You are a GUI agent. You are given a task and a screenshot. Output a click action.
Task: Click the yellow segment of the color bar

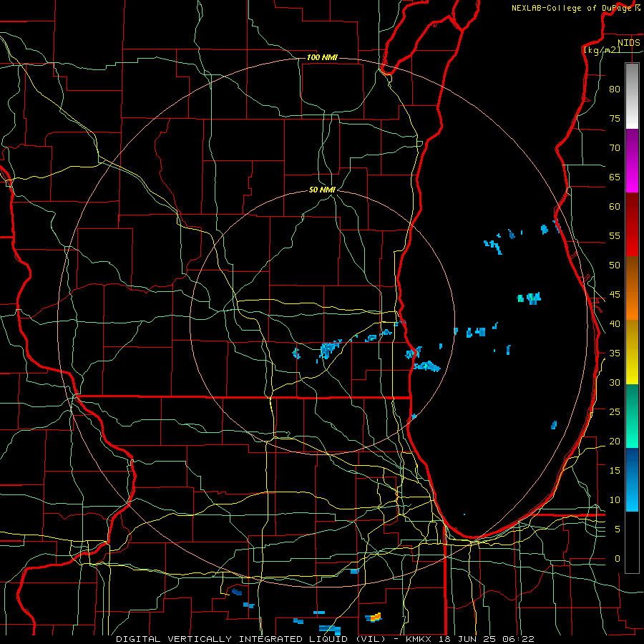click(x=632, y=352)
